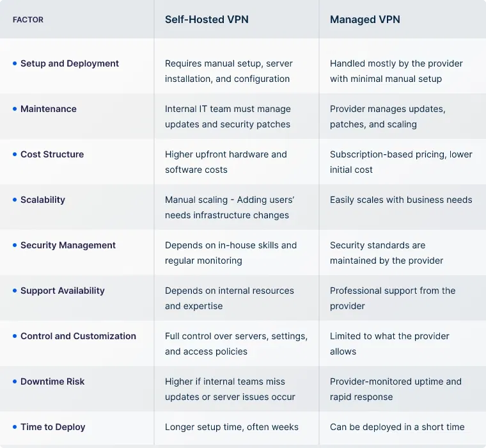The width and height of the screenshot is (486, 448).
Task: Click the blue bullet beside Scalability
Action: [x=15, y=200]
